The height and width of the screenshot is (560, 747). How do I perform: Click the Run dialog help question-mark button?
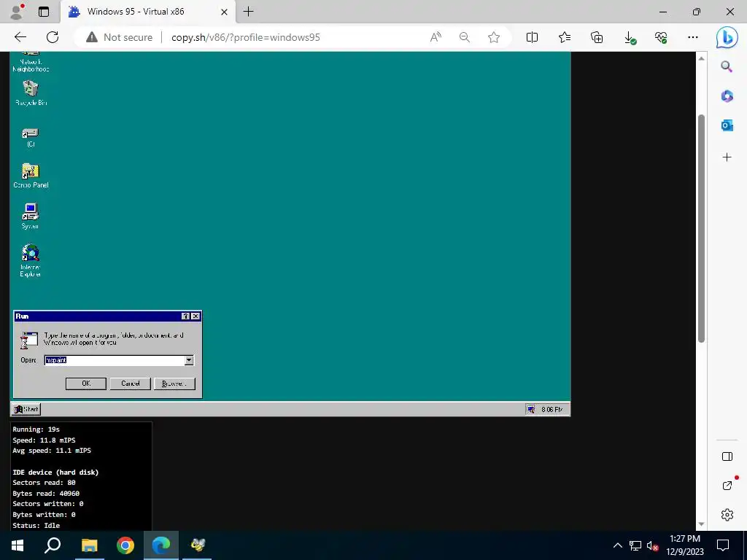[x=186, y=316]
